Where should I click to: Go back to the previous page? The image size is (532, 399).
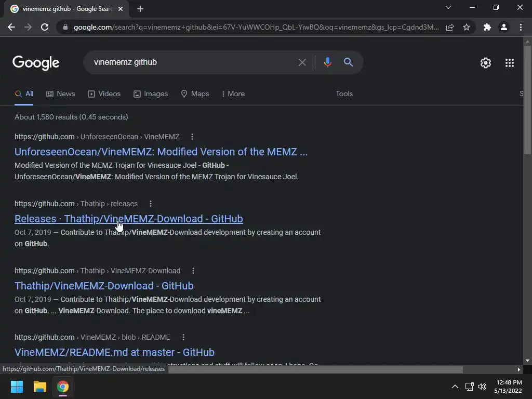click(x=11, y=27)
